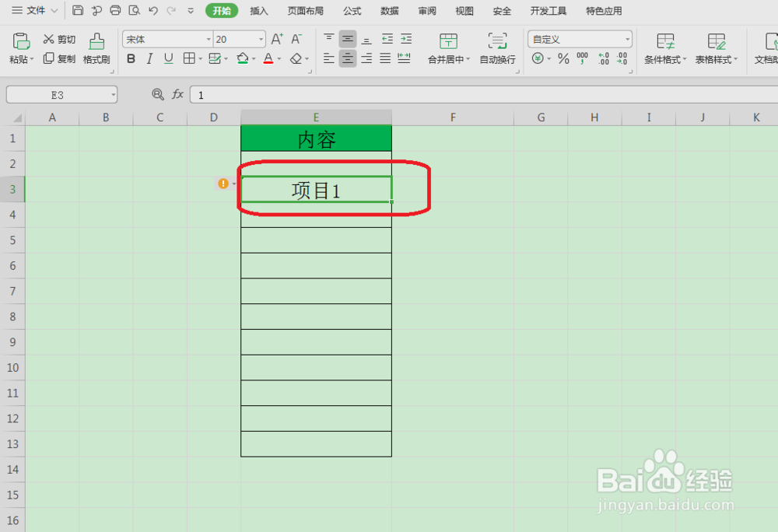Click the percent style icon

[x=563, y=58]
